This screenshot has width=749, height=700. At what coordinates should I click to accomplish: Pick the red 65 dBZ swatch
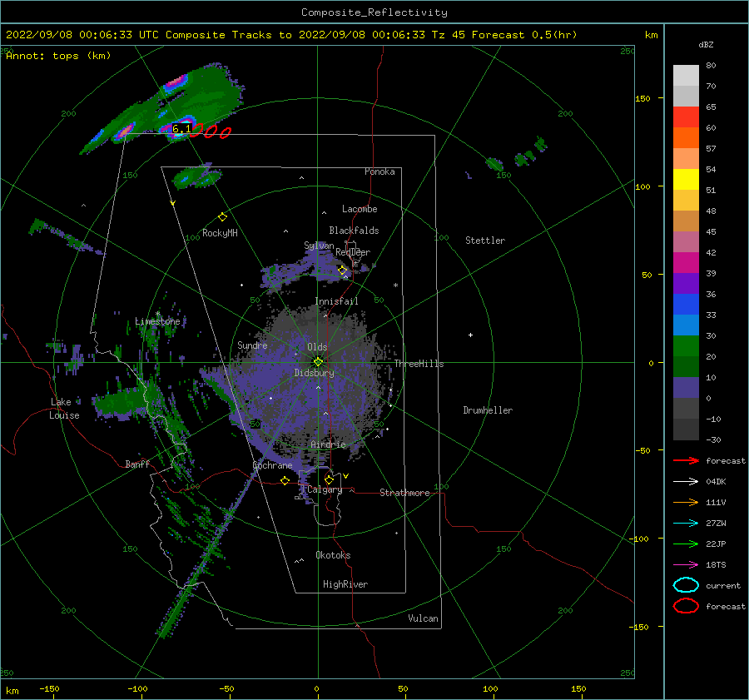click(x=686, y=117)
